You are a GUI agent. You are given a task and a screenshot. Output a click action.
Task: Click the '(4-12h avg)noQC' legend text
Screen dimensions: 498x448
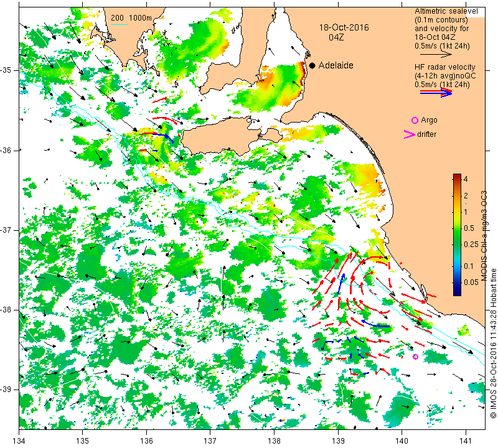coord(445,76)
